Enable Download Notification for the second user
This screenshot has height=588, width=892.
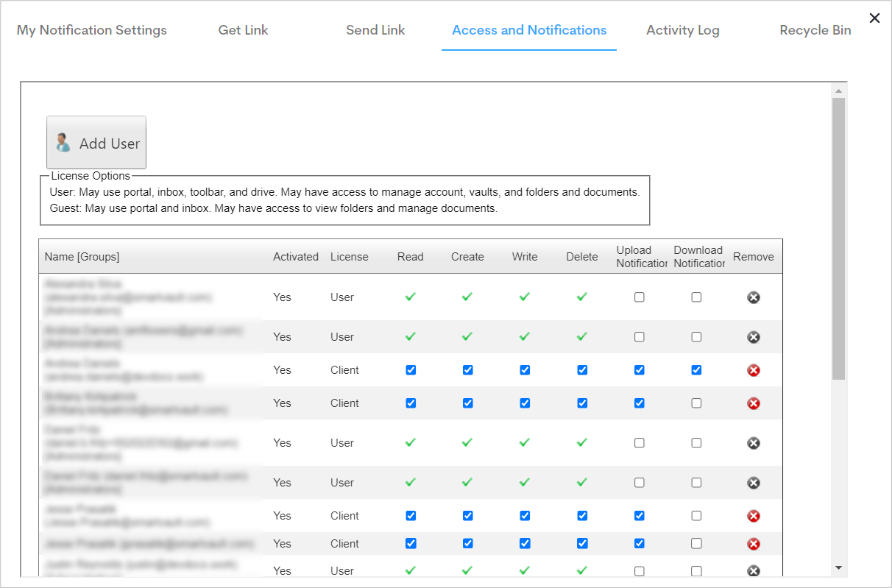(x=695, y=336)
